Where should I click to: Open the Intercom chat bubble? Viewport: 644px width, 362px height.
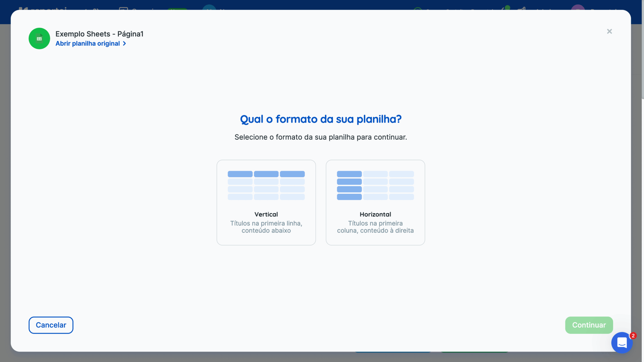pyautogui.click(x=622, y=343)
